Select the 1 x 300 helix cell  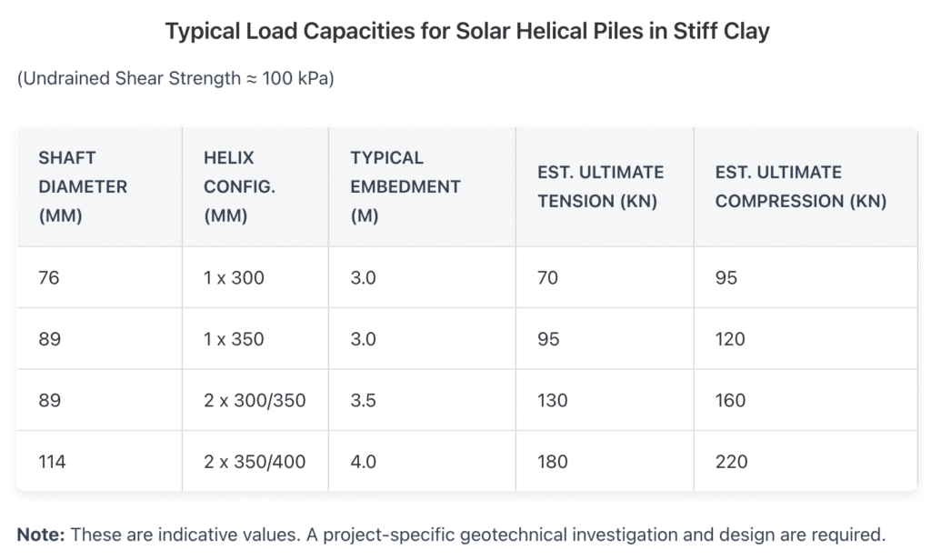pos(234,278)
